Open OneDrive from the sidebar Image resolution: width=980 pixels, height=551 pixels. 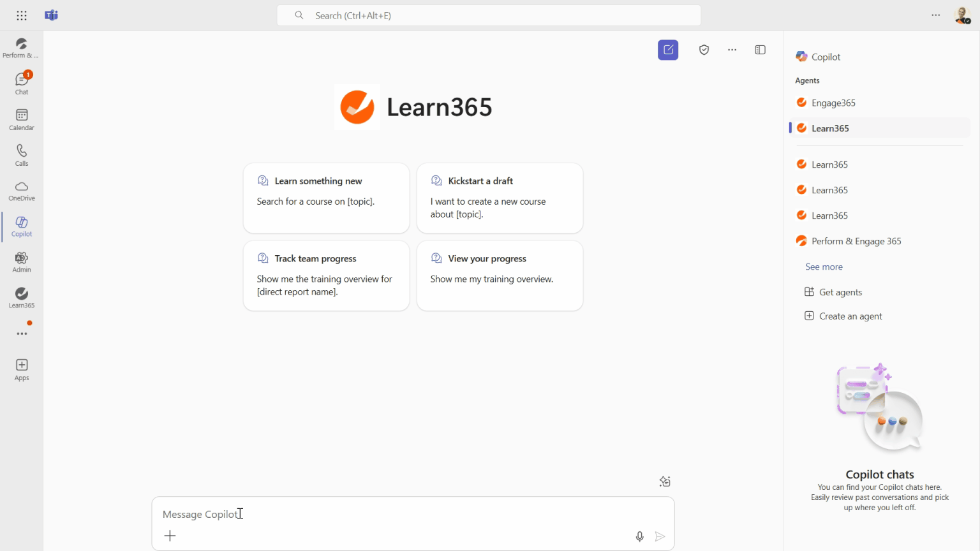coord(22,191)
